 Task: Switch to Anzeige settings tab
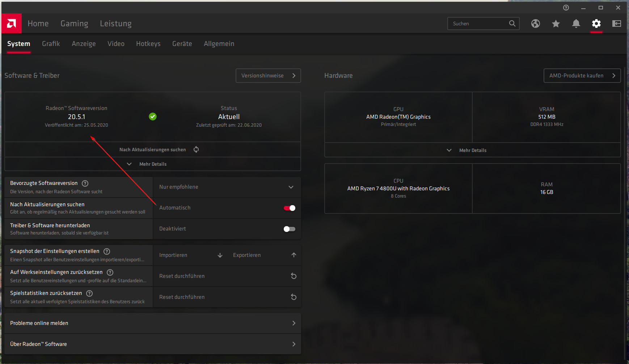pyautogui.click(x=84, y=44)
